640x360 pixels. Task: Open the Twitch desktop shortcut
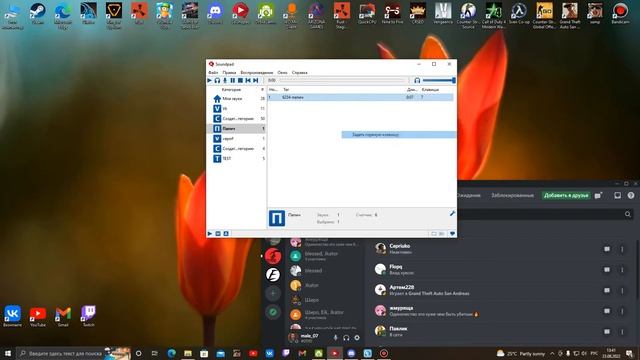point(88,316)
